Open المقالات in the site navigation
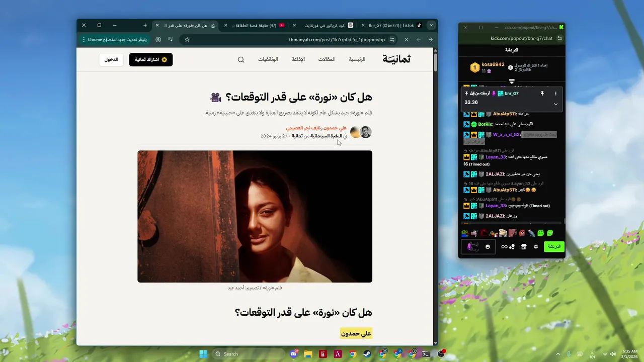Viewport: 644px width, 362px height. pos(327,59)
